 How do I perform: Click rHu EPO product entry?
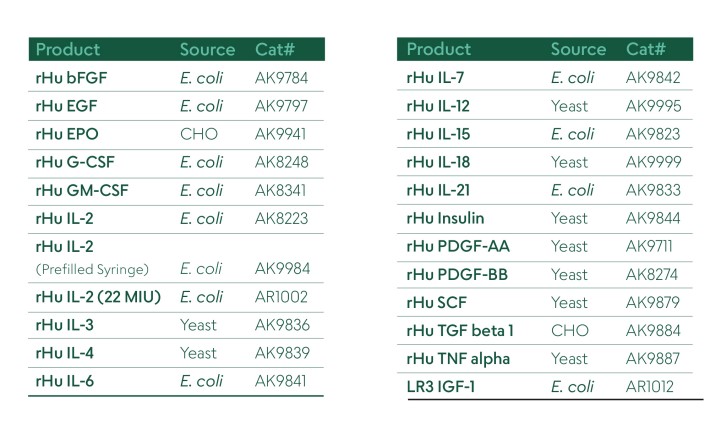coord(66,134)
